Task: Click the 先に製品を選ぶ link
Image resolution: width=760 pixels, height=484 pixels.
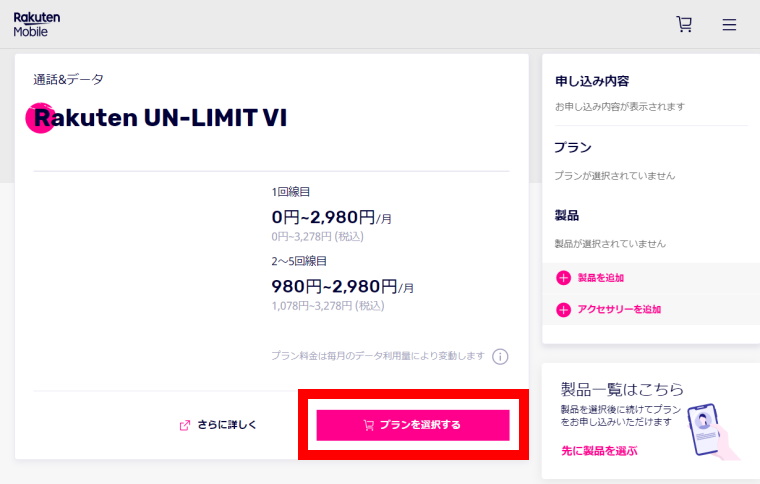Action: 599,451
